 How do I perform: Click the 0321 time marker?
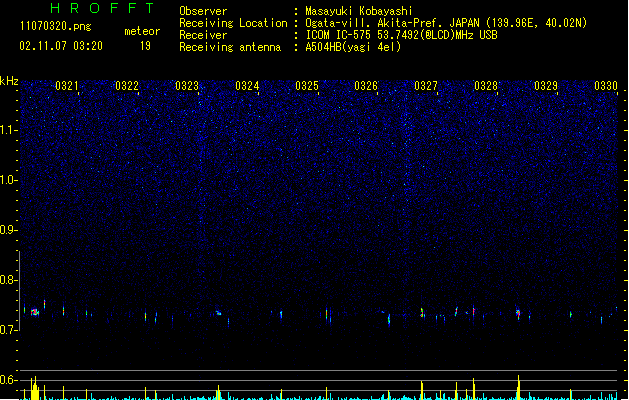tap(67, 86)
